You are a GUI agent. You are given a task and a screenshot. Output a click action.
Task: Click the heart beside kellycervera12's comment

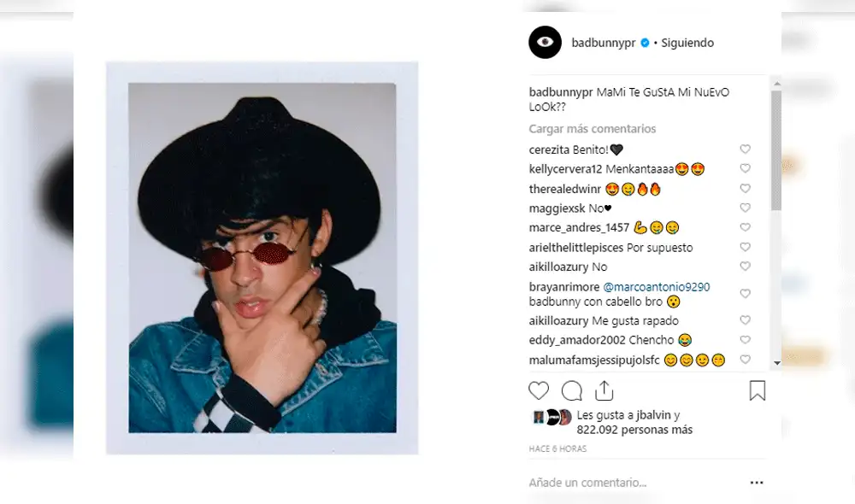coord(745,168)
